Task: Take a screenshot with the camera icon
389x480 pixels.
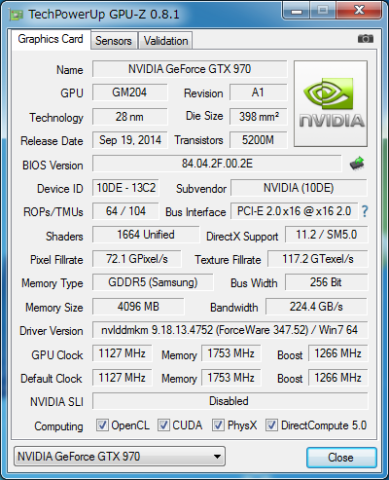Action: click(x=365, y=39)
